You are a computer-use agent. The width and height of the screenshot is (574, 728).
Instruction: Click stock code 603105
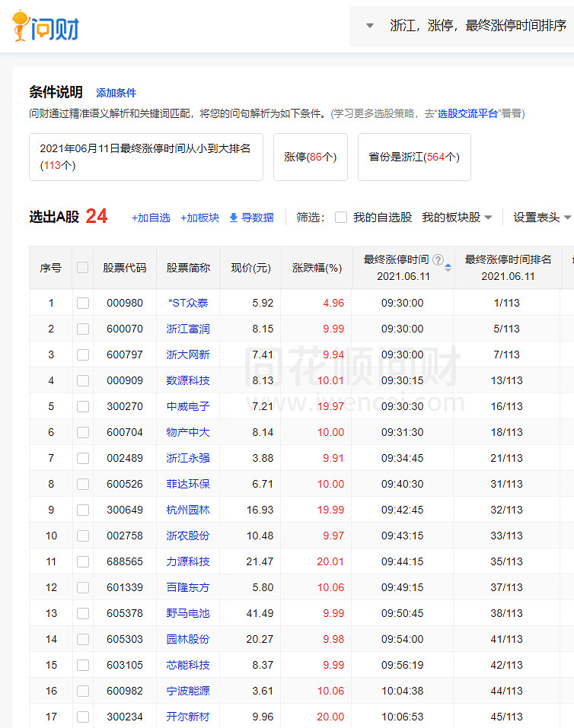coord(125,665)
